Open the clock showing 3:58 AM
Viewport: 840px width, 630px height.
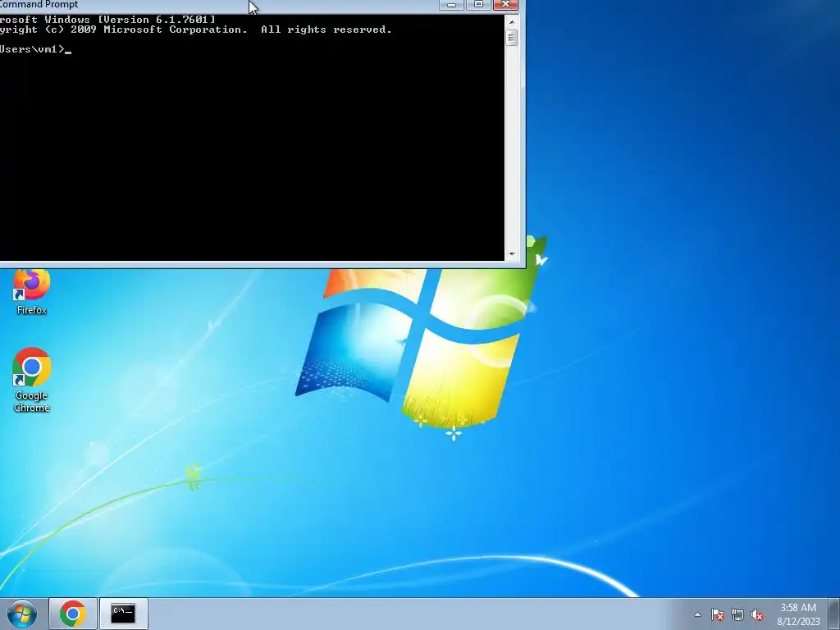click(798, 608)
